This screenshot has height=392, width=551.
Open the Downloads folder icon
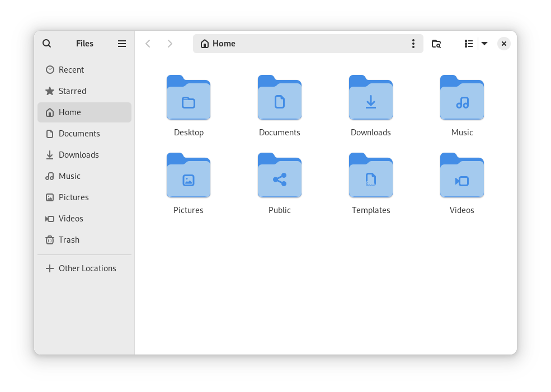(x=370, y=98)
